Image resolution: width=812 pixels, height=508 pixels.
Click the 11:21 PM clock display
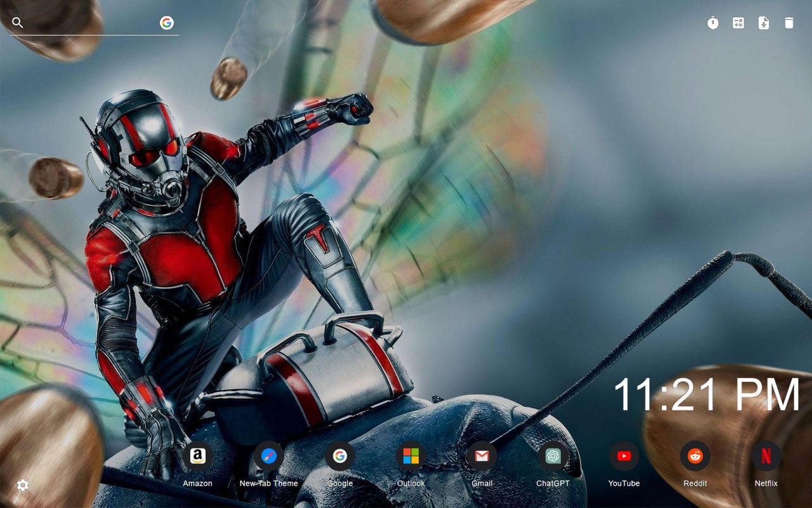click(707, 395)
